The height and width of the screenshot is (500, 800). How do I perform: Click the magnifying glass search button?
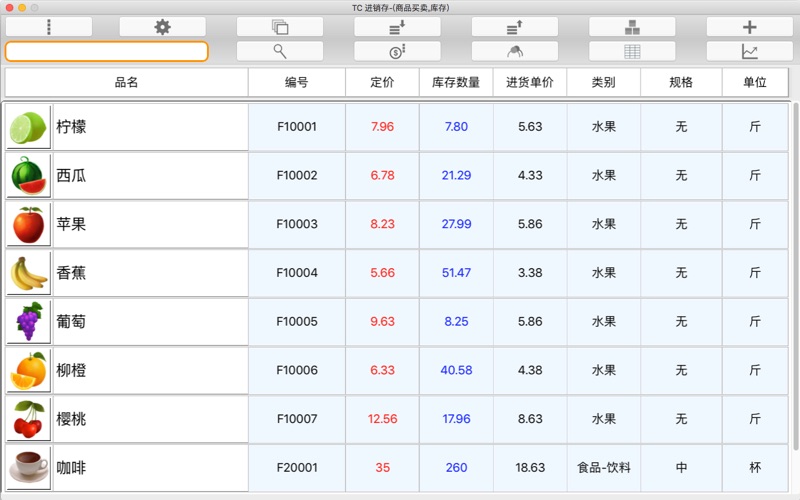(x=280, y=51)
